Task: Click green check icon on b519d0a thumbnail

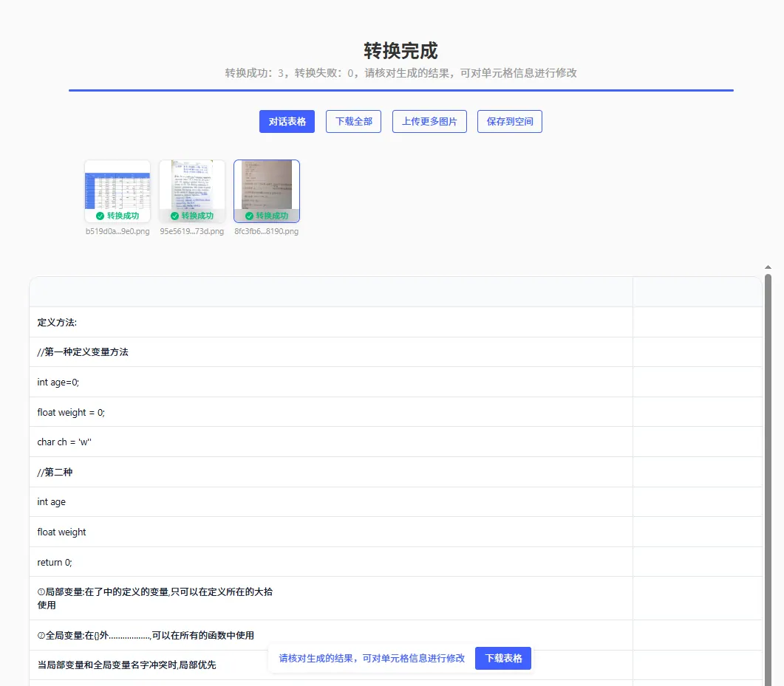Action: coord(100,216)
